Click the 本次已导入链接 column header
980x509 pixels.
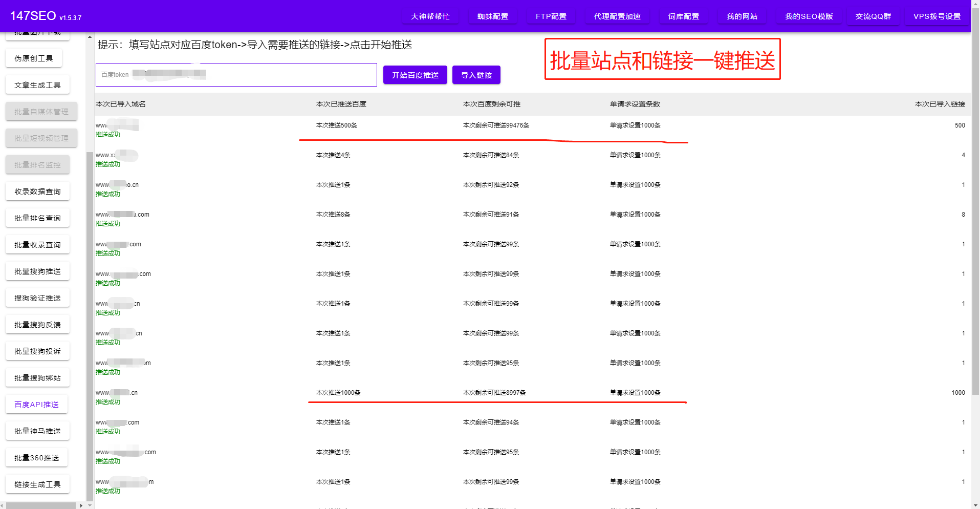click(940, 104)
